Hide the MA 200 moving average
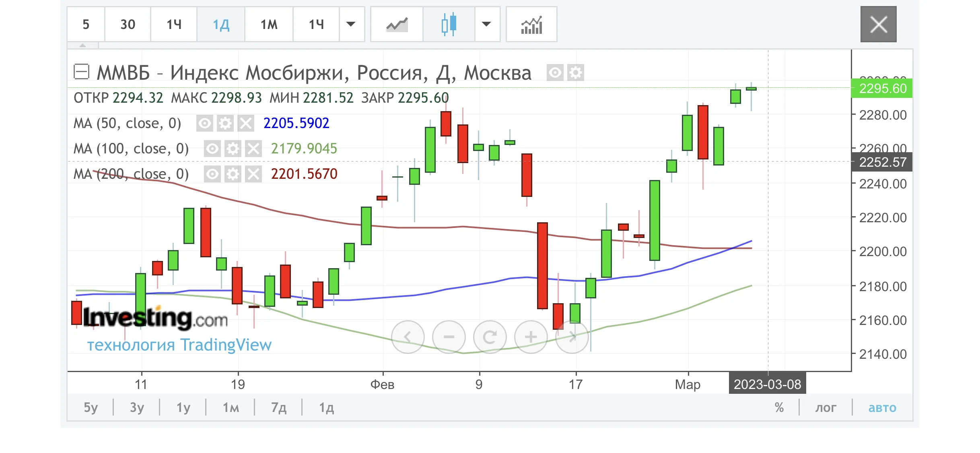This screenshot has height=453, width=980. coord(212,174)
